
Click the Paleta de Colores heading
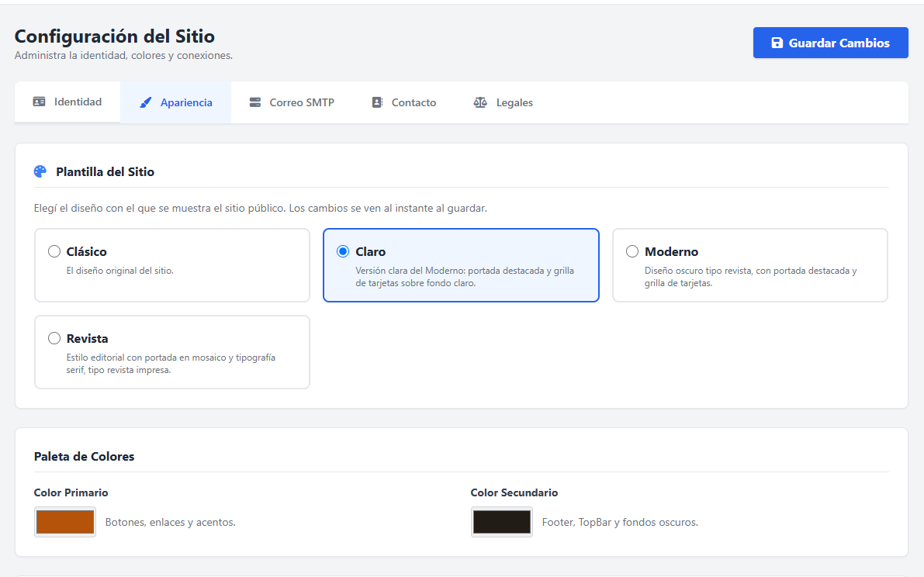[x=85, y=456]
